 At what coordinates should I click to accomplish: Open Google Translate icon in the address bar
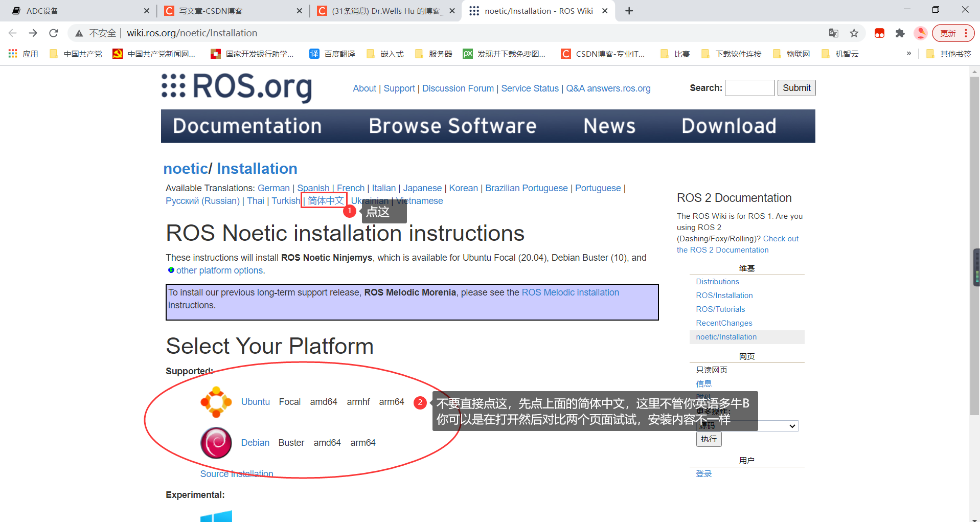tap(833, 33)
